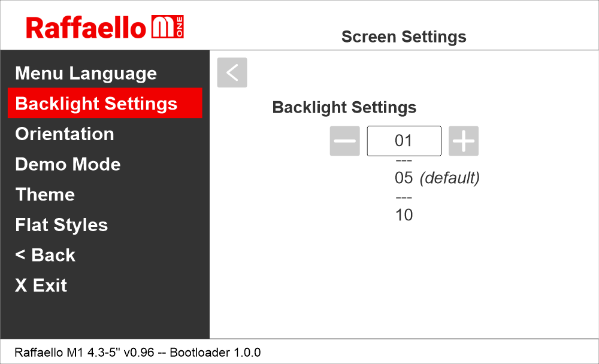
Task: Click the backlight value field showing 01
Action: coord(404,141)
